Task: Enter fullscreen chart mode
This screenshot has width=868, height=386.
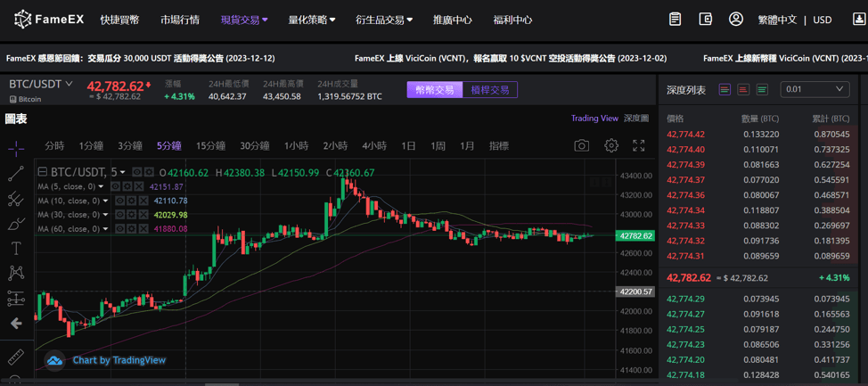Action: 639,145
